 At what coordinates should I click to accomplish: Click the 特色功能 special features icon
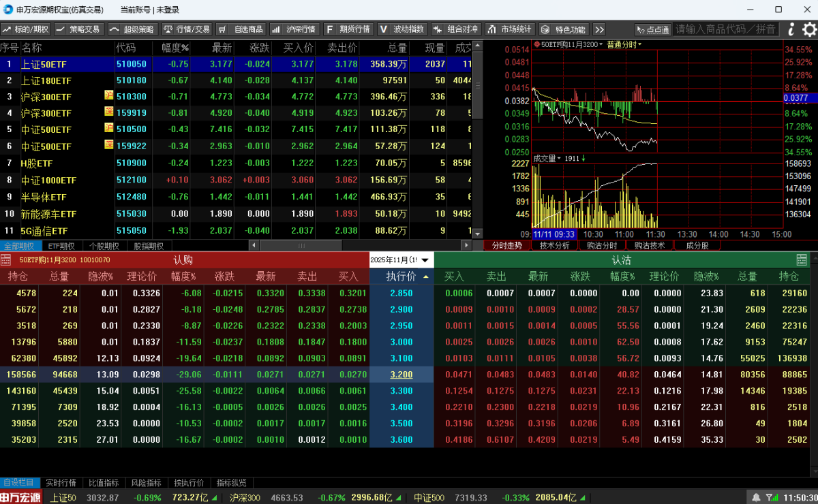pyautogui.click(x=545, y=29)
